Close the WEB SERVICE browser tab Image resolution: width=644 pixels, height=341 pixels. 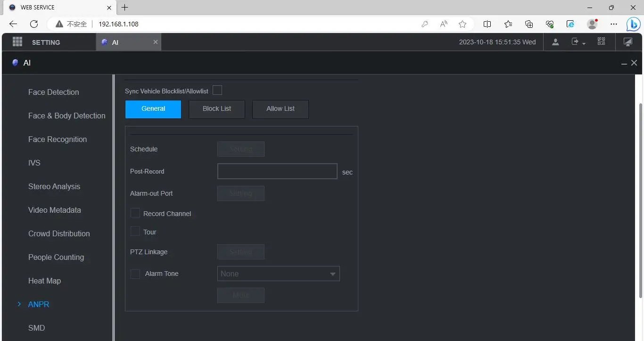tap(109, 8)
